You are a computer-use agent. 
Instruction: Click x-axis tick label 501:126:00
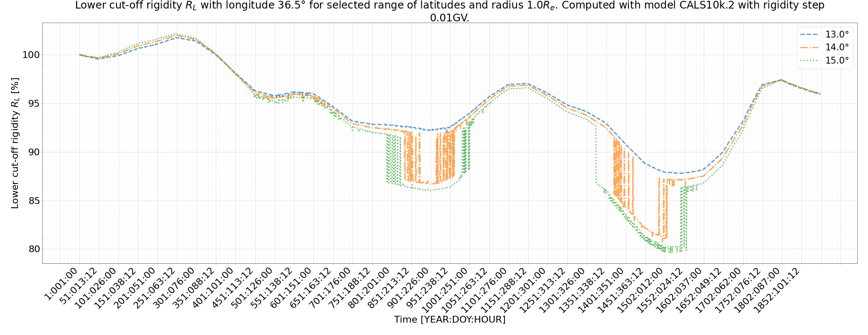click(253, 288)
